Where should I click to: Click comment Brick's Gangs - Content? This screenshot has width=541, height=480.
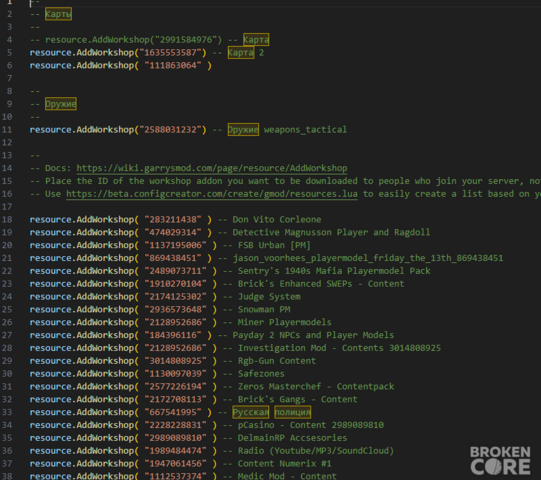click(x=297, y=400)
